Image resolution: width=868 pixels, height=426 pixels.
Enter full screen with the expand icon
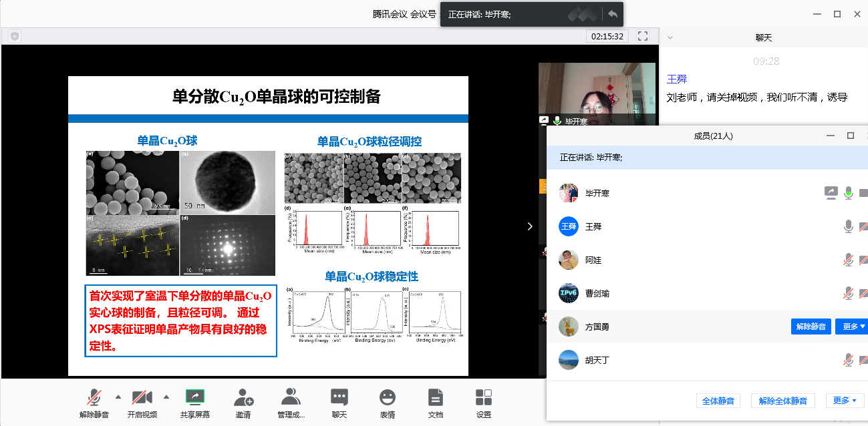pos(643,36)
